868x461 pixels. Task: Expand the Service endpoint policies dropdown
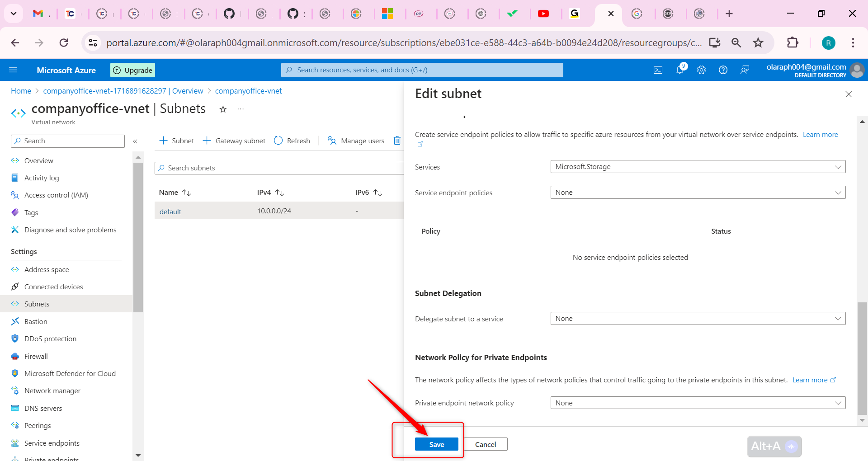(x=698, y=193)
